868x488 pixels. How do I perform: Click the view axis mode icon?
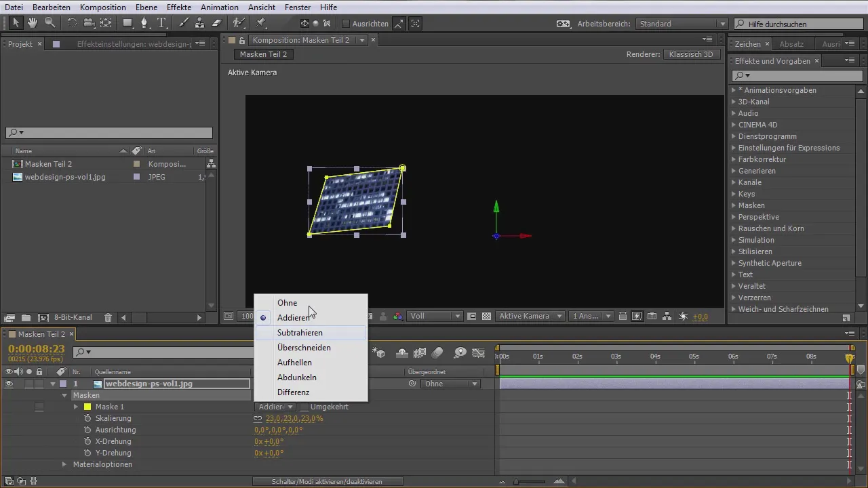[327, 23]
